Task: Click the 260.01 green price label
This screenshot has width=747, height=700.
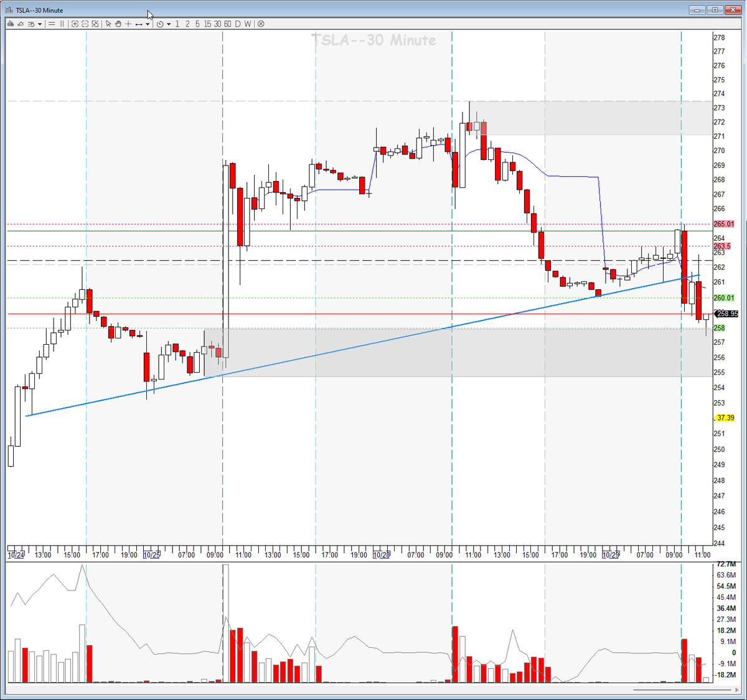Action: (723, 298)
